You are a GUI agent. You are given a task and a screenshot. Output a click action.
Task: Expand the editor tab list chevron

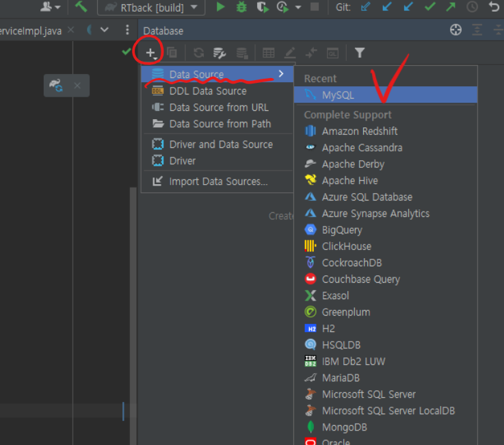coord(104,30)
